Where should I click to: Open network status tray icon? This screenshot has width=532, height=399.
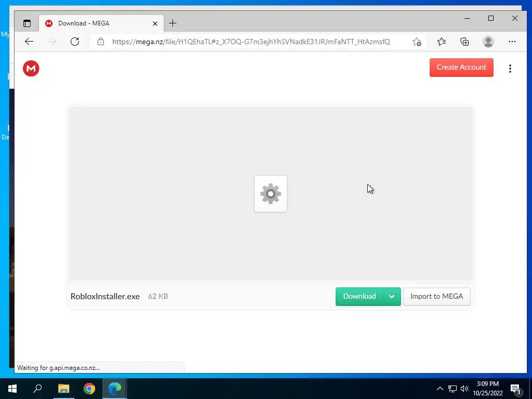tap(453, 389)
